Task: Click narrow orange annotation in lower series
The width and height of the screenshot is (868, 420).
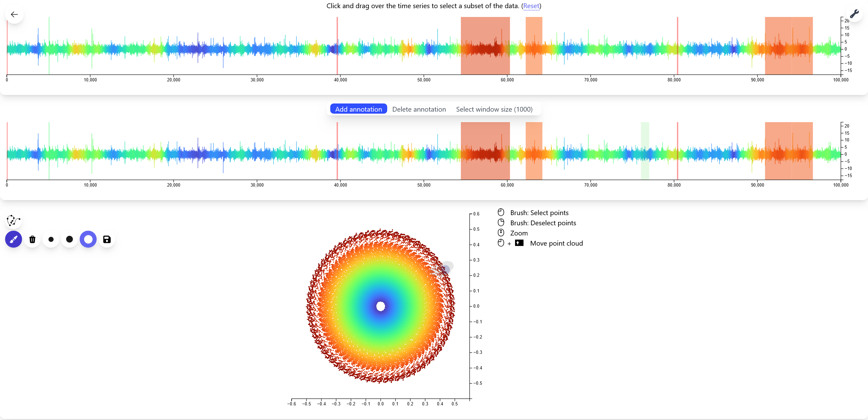Action: pyautogui.click(x=534, y=151)
